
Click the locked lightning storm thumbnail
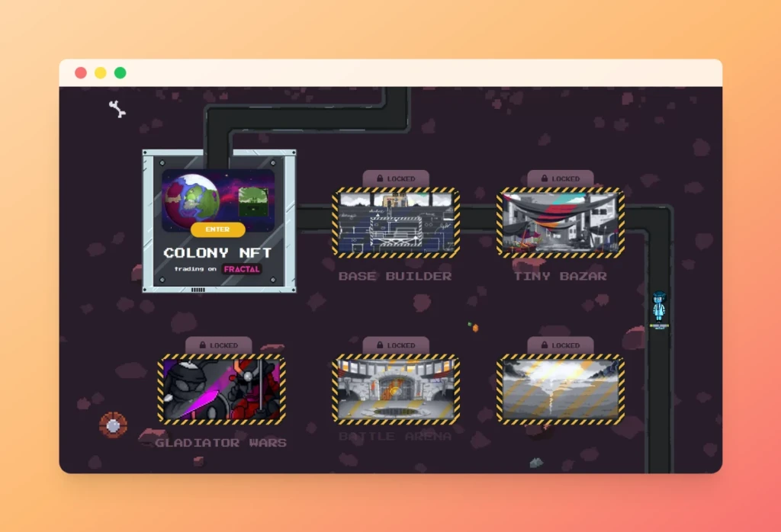[x=561, y=389]
